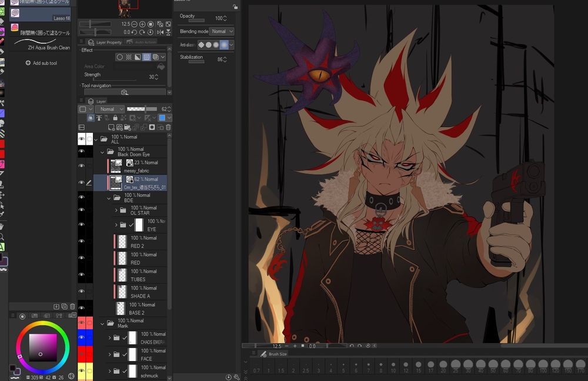Viewport: 588px width, 381px height.
Task: Select the CHAOS EMER folder layer
Action: point(137,338)
